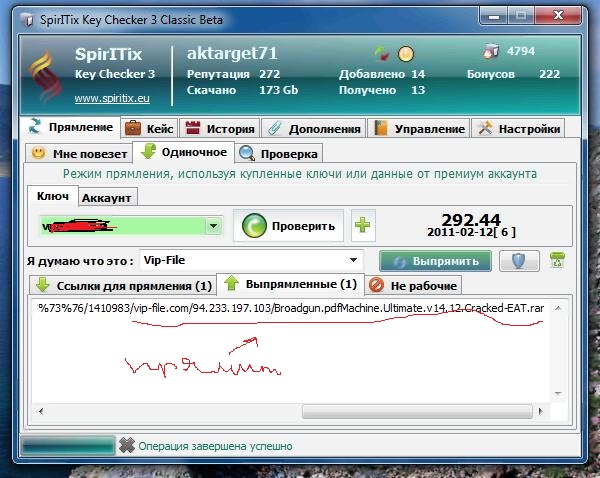Open the Настройки tab
Image resolution: width=600 pixels, height=478 pixels.
[x=518, y=129]
